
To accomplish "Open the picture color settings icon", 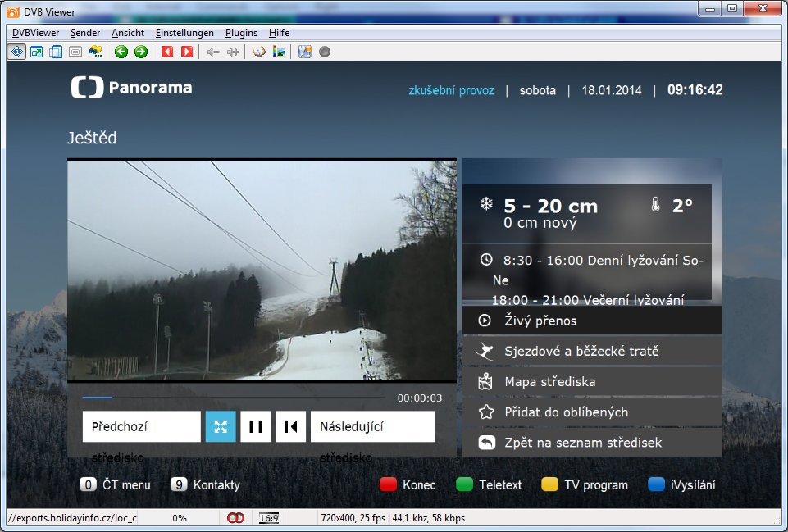I will [x=279, y=52].
